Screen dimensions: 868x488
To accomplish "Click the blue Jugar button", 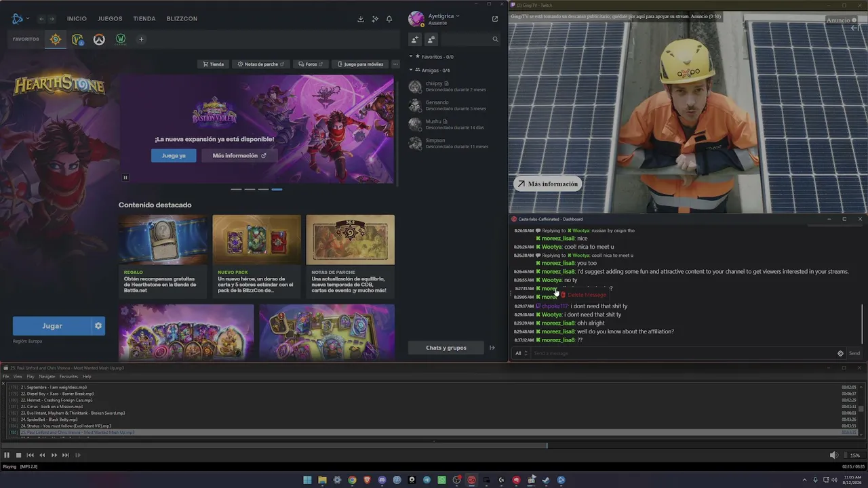I will coord(52,326).
